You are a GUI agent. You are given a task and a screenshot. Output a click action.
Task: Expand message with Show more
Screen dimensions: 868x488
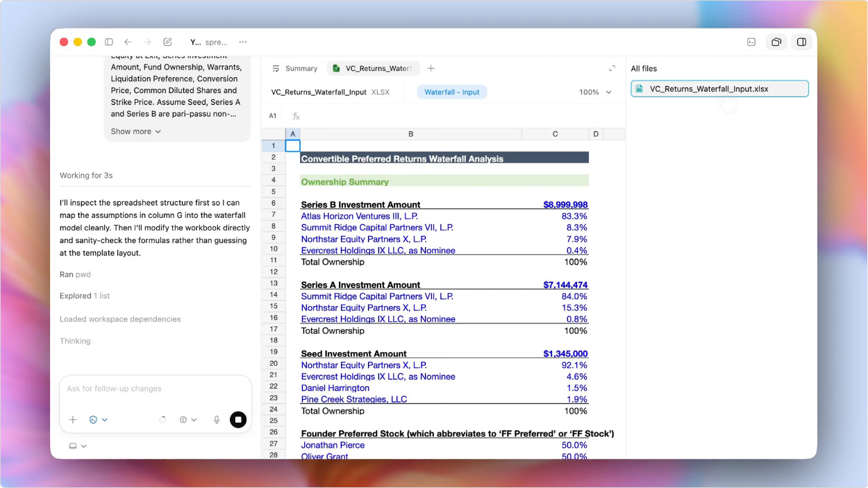[x=135, y=132]
